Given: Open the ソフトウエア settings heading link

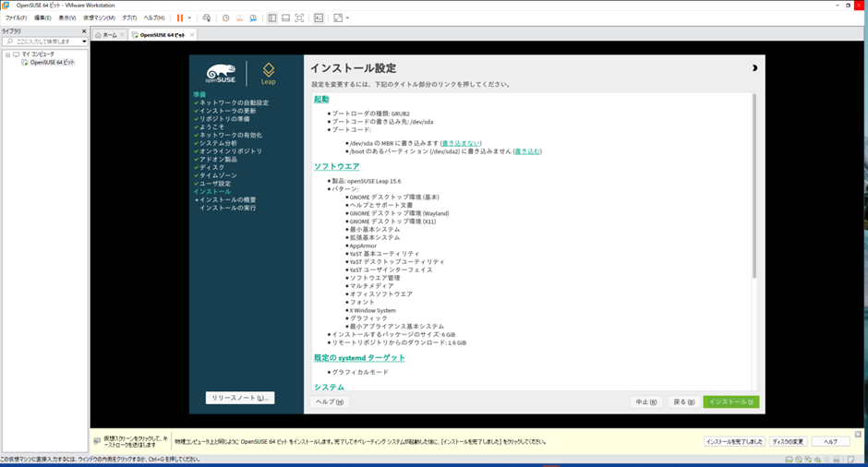Looking at the screenshot, I should click(x=334, y=166).
